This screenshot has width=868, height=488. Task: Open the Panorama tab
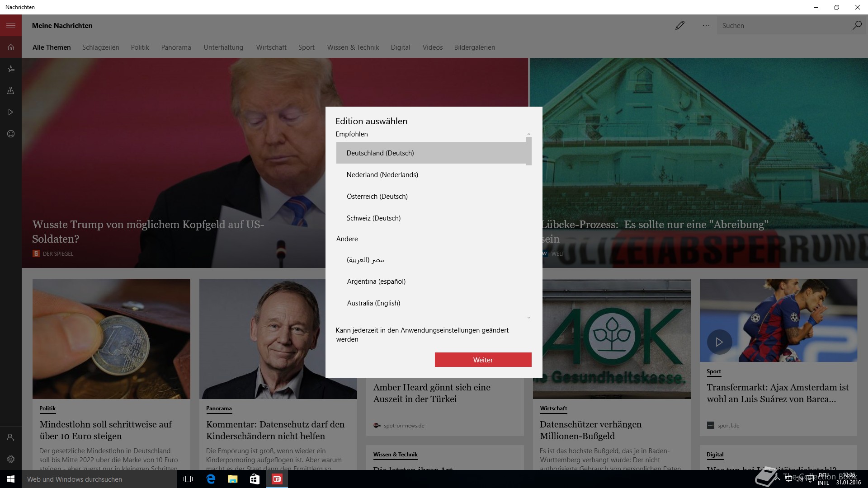176,47
